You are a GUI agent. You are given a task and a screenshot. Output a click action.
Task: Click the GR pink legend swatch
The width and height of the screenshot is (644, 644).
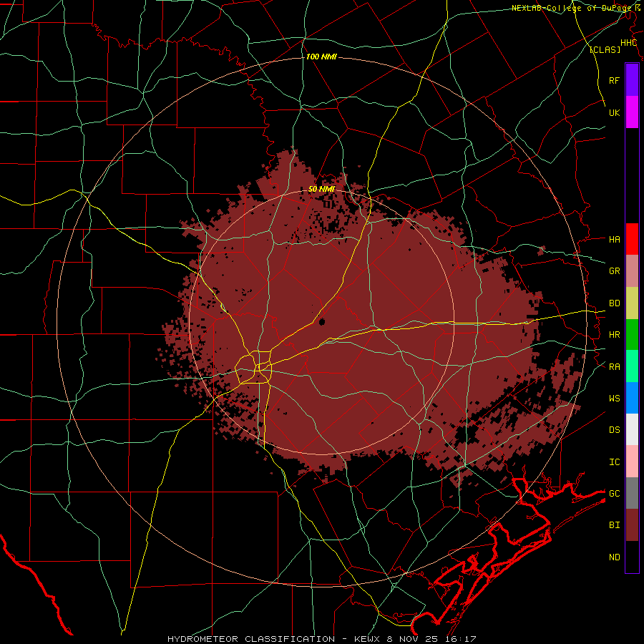632,271
